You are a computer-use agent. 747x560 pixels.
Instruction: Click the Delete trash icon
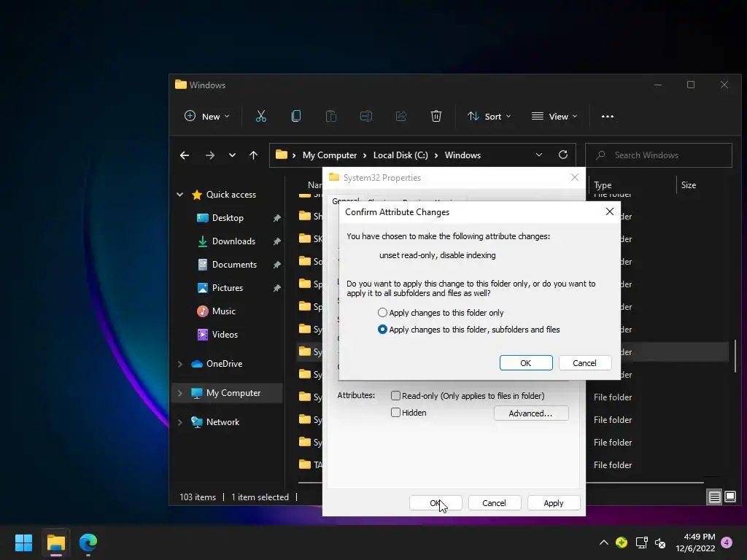point(436,116)
